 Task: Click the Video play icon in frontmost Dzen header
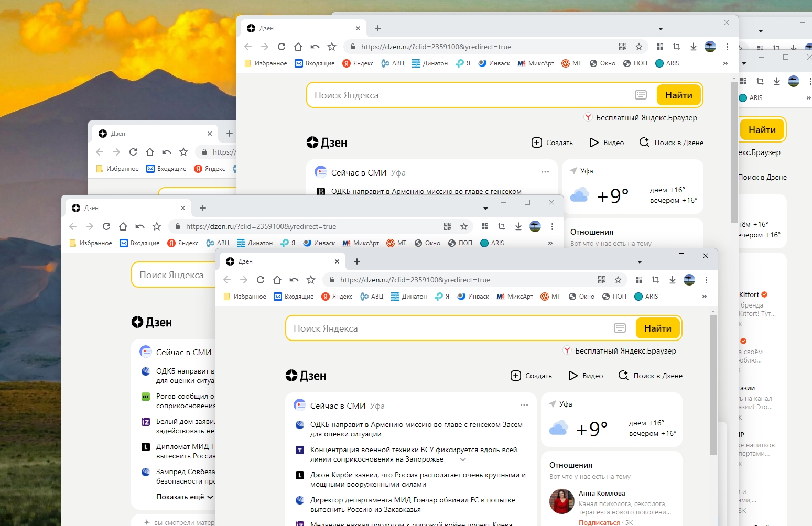click(x=573, y=376)
